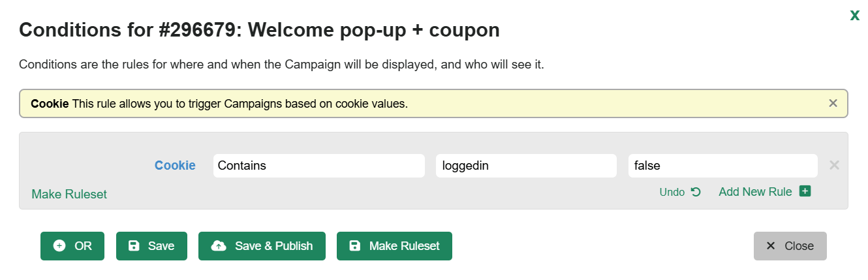Viewport: 868px width, 280px height.
Task: Add an OR condition group
Action: click(72, 246)
